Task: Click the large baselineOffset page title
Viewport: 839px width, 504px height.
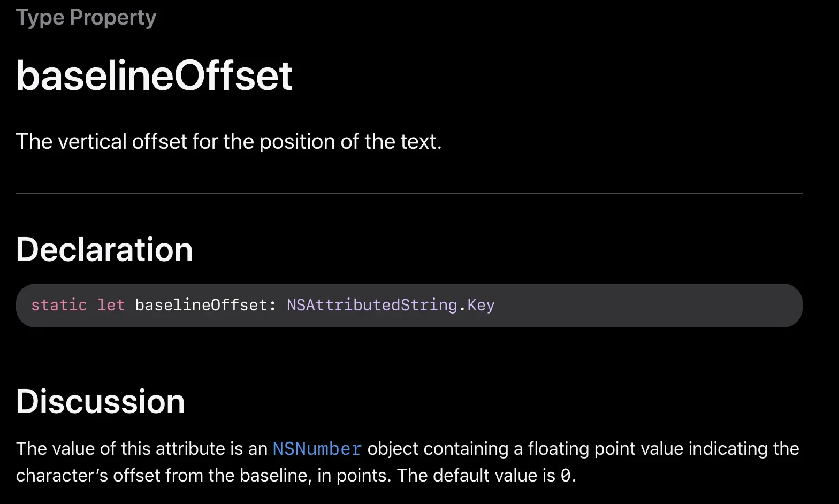Action: pos(154,75)
